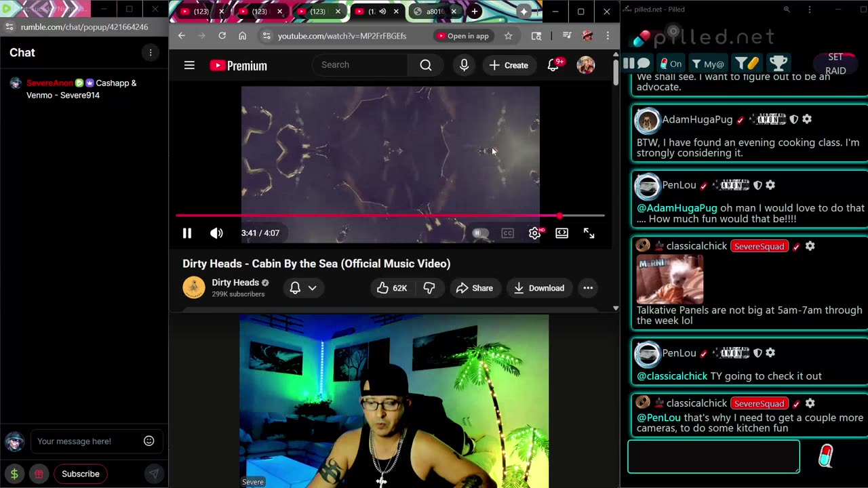Click the SET RAID button

pos(835,64)
